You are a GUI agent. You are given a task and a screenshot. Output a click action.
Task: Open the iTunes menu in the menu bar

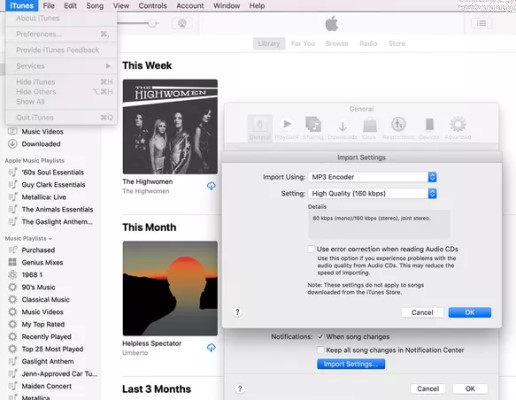[x=22, y=6]
